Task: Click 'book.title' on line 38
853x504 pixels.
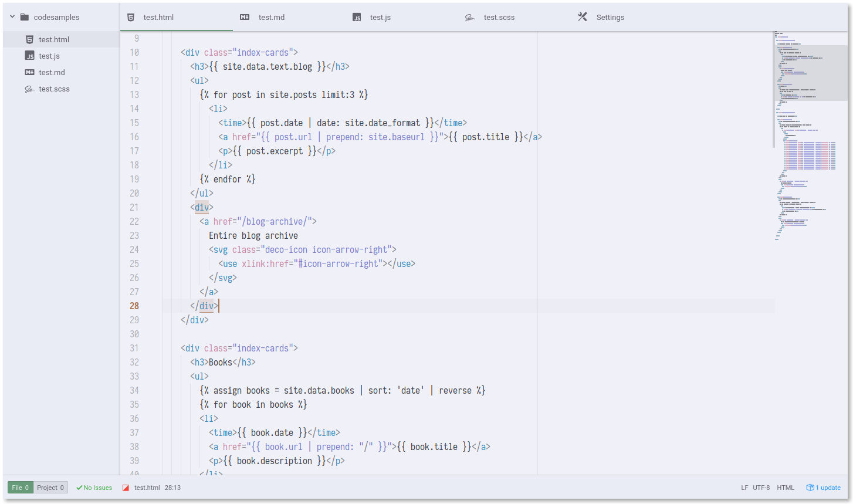Action: click(x=434, y=447)
